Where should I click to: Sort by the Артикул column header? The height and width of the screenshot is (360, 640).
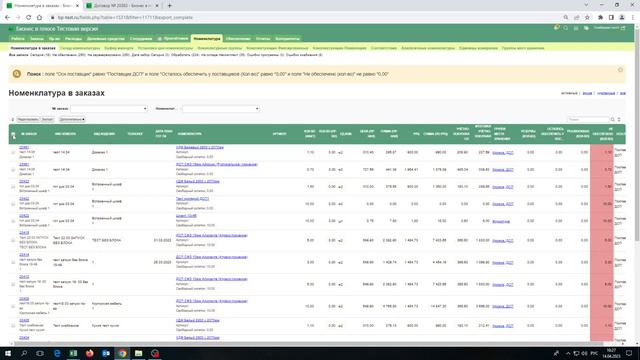pos(279,134)
